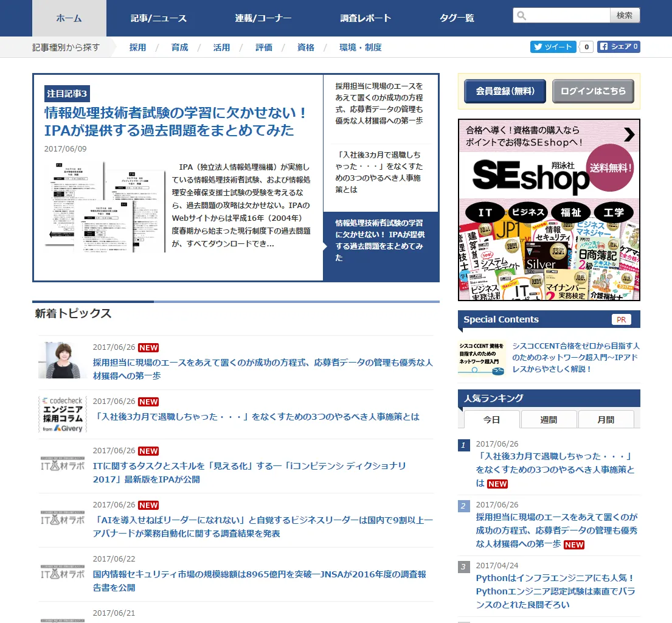
Task: Click the 人気ランキング heading
Action: click(494, 399)
